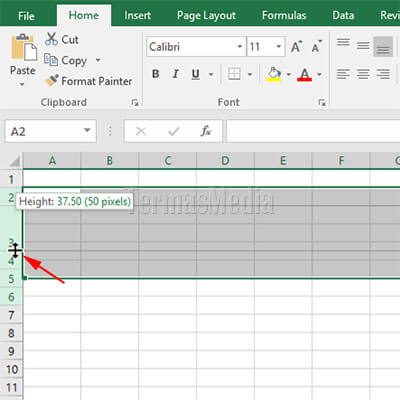Toggle Underline formatting
This screenshot has width=400, height=400.
pos(196,74)
